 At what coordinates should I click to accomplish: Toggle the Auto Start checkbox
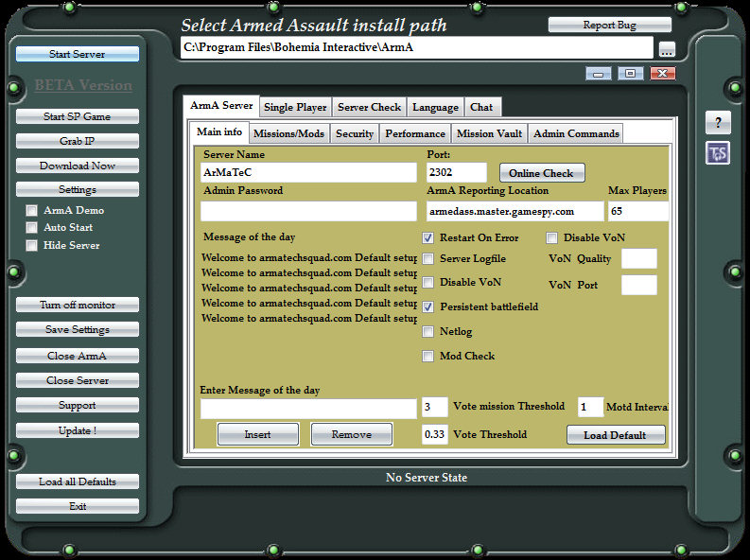click(x=32, y=228)
